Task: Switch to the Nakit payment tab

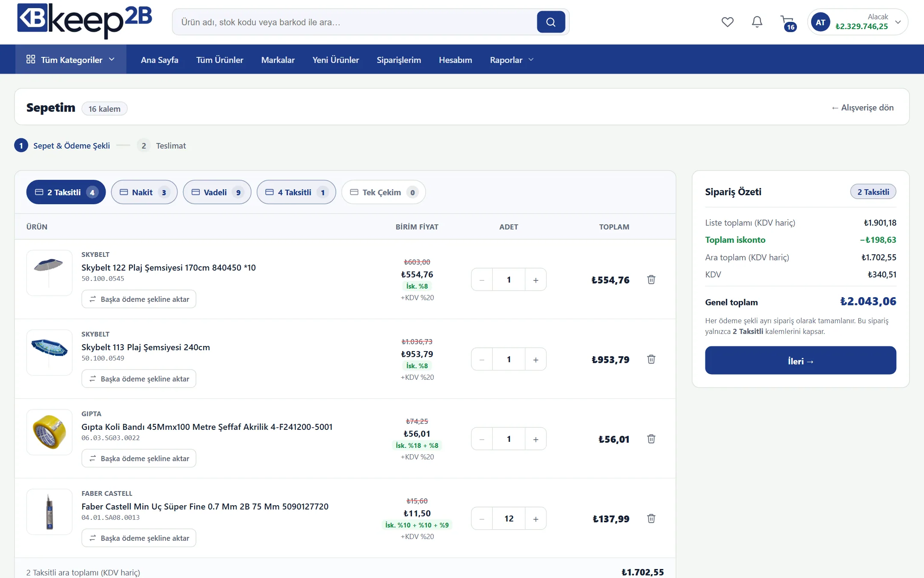Action: (x=144, y=192)
